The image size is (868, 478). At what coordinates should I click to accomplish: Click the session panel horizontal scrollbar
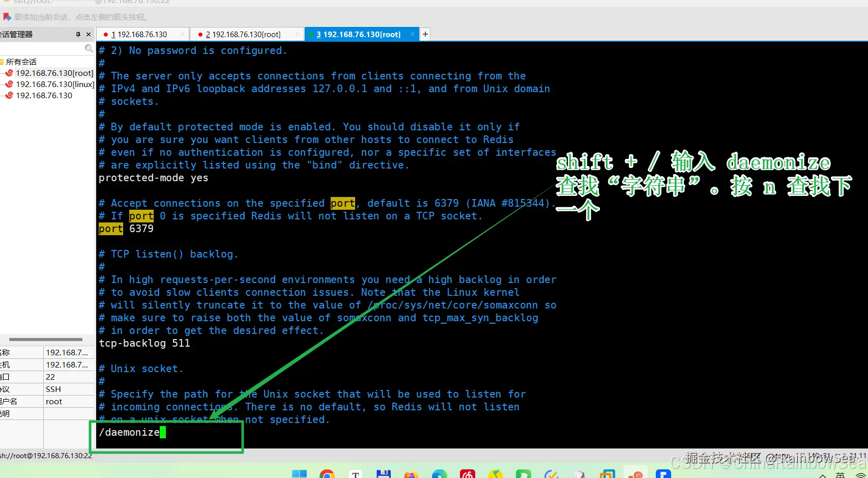(x=46, y=339)
